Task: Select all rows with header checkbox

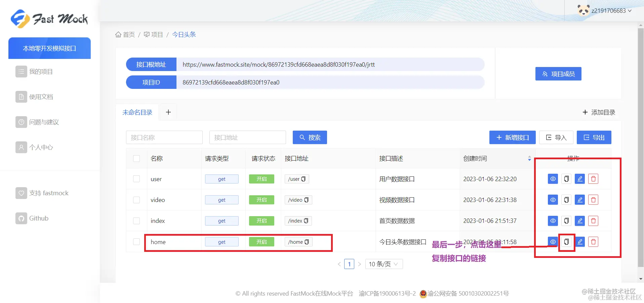Action: tap(136, 159)
